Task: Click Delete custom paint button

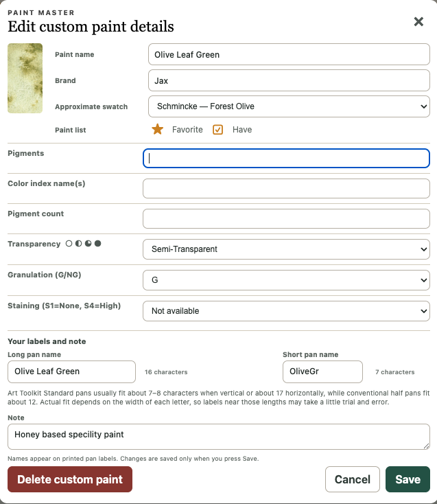Action: pyautogui.click(x=70, y=479)
